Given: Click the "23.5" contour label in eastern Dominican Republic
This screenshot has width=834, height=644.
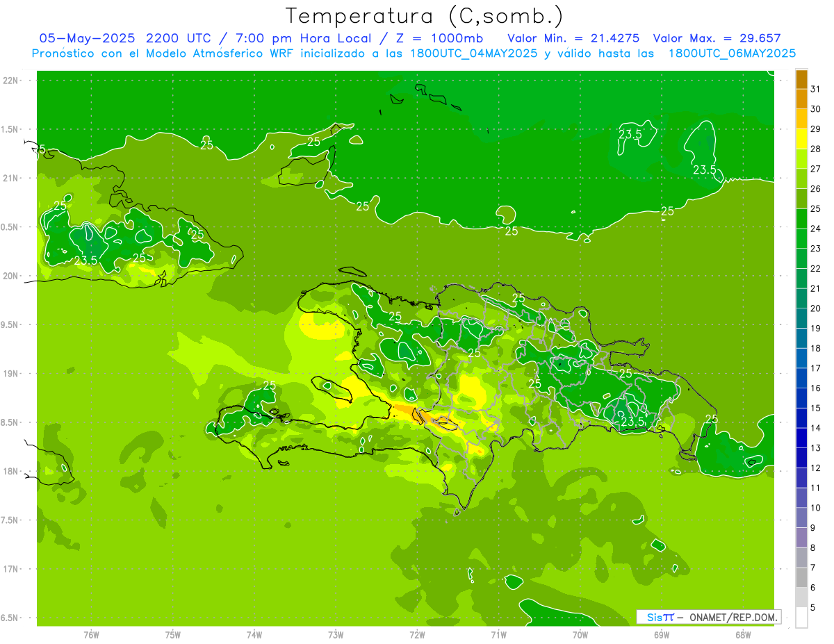Looking at the screenshot, I should 632,422.
